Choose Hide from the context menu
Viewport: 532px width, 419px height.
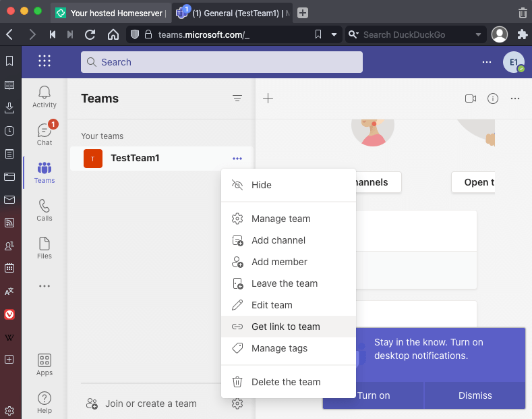(289, 185)
